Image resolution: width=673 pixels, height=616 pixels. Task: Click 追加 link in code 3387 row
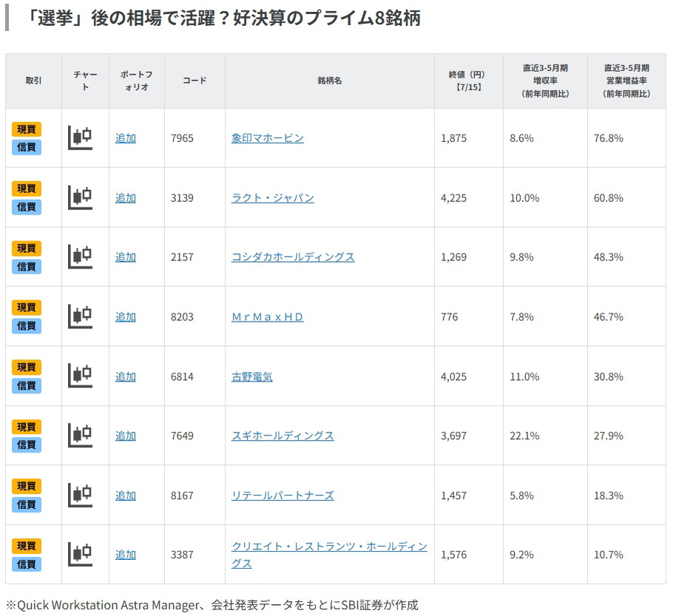pos(126,555)
